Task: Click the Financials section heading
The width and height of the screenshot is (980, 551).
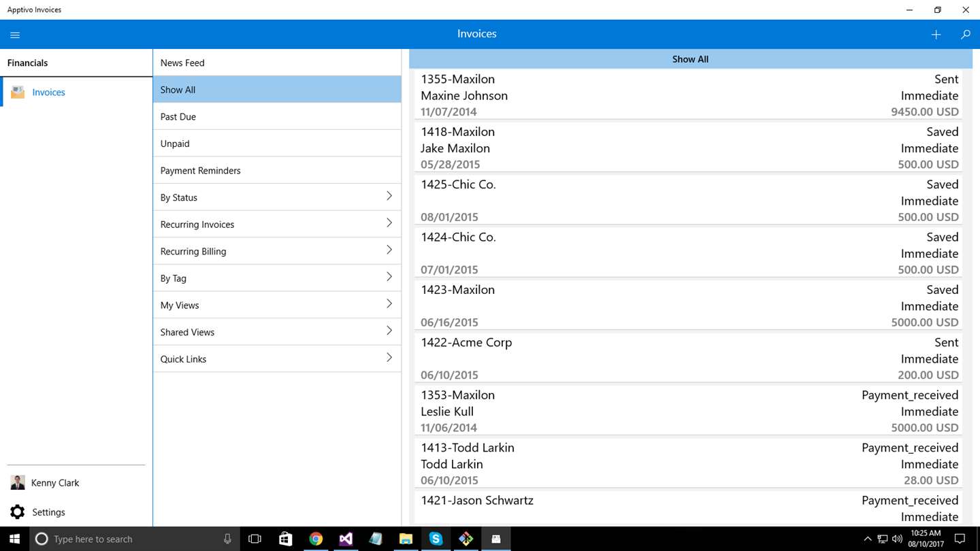Action: (x=27, y=63)
